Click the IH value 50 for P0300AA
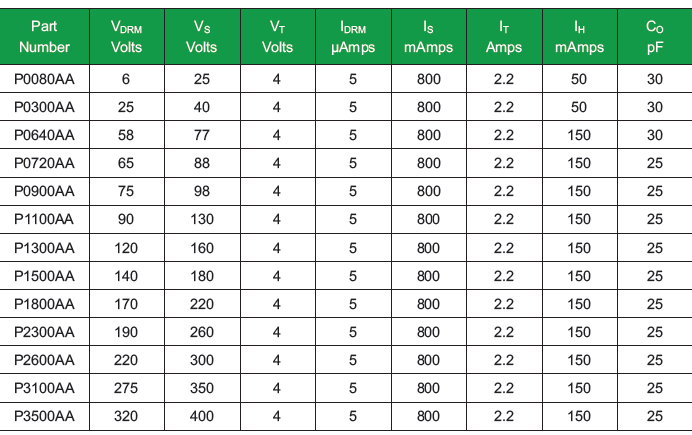 579,107
